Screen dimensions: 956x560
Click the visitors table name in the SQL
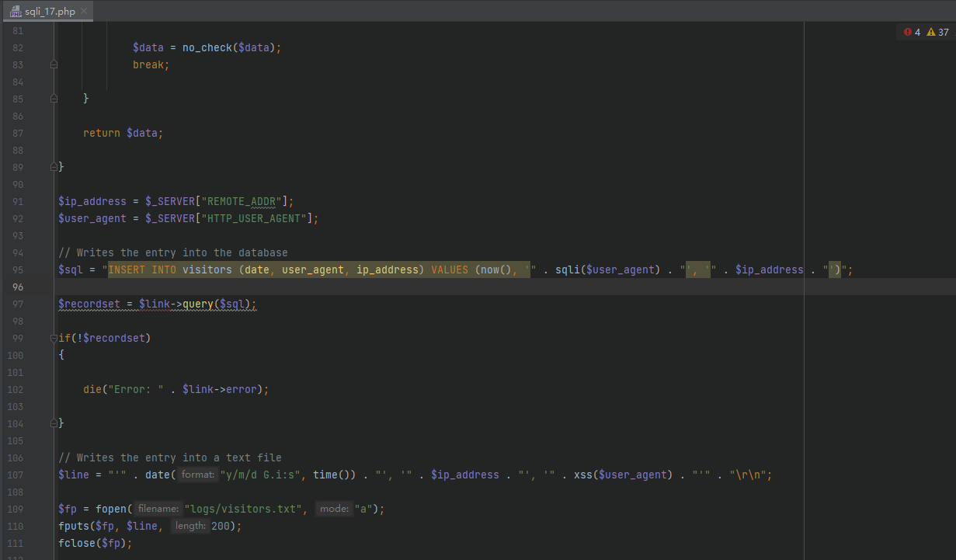pyautogui.click(x=207, y=270)
